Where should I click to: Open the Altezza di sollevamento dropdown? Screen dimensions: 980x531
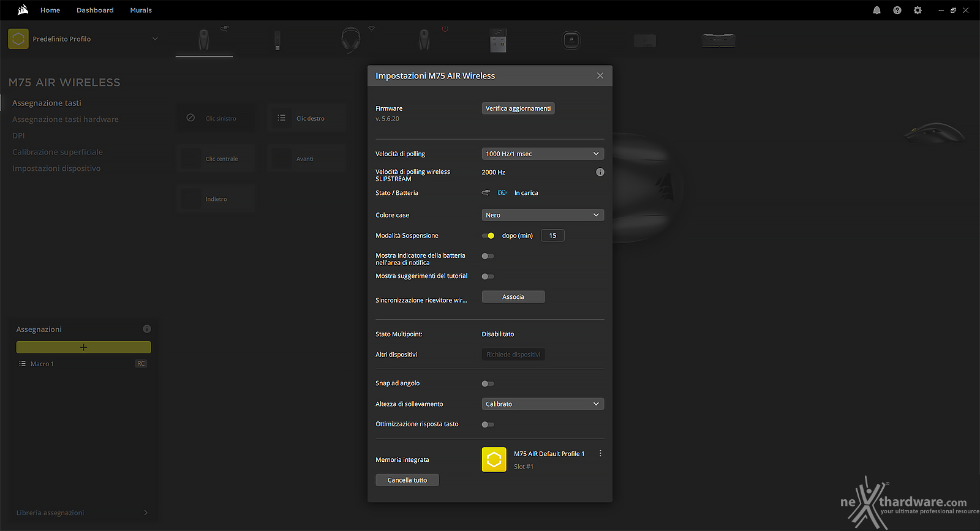pos(543,404)
